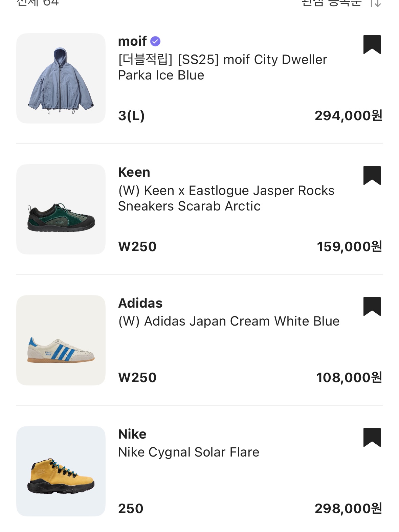Remove bookmark on moif City Dweller Parka
399x532 pixels.
click(372, 45)
